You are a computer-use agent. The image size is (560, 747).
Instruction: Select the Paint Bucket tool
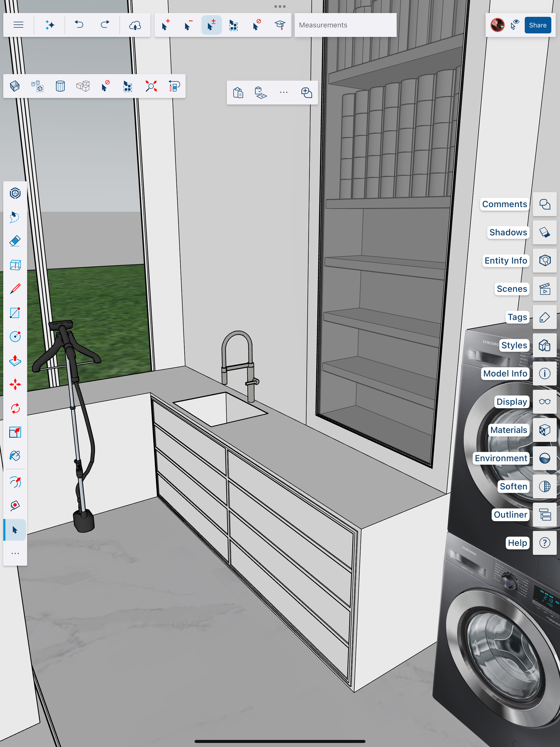pyautogui.click(x=15, y=456)
